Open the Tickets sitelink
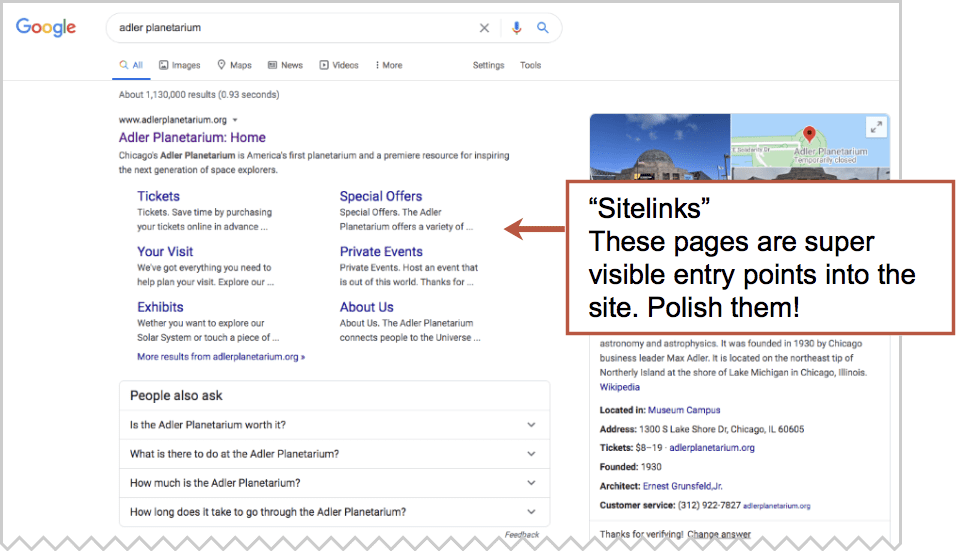Viewport: 972px width, 551px height. click(158, 196)
